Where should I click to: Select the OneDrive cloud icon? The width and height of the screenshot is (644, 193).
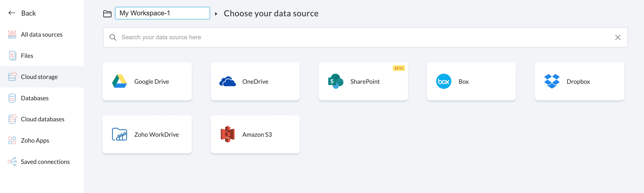(228, 81)
